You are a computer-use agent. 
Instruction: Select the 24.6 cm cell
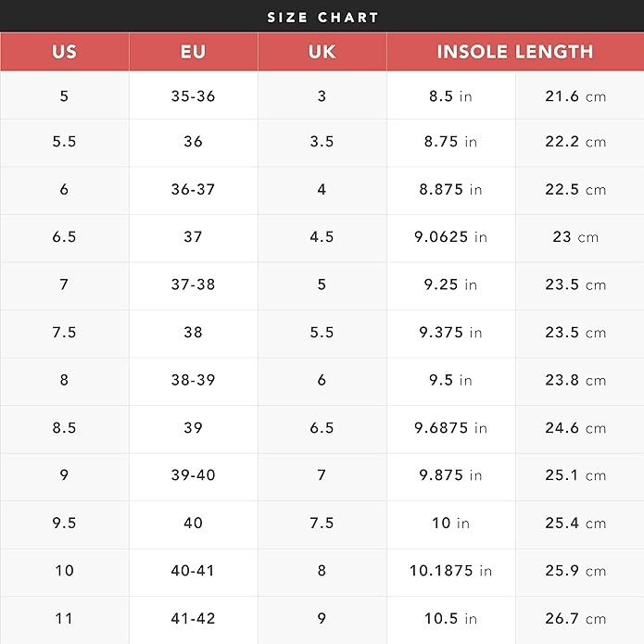(x=575, y=428)
